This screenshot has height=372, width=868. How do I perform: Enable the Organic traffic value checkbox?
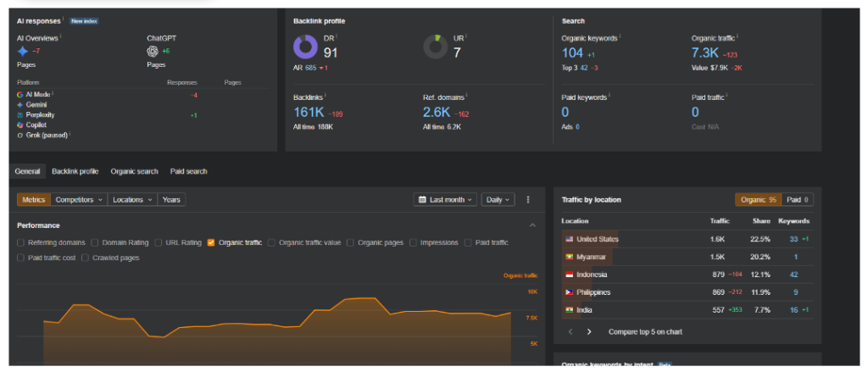[272, 242]
